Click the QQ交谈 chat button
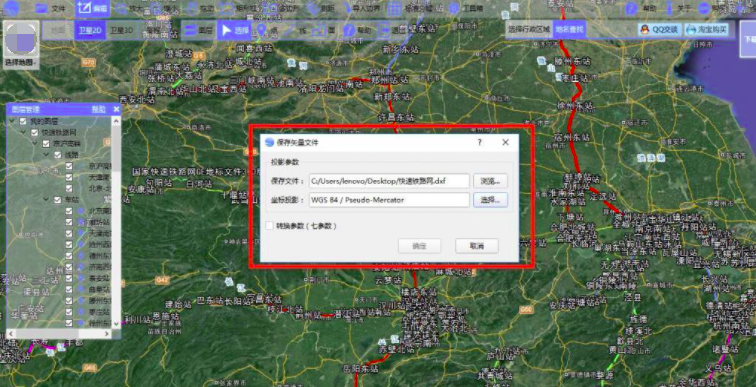 660,29
